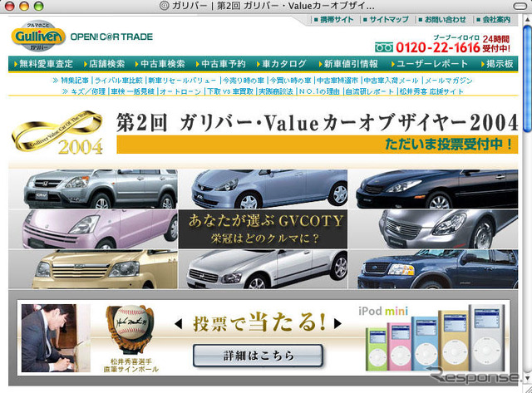The image size is (532, 393).
Task: Click the 自流研レポート link
Action: click(369, 91)
